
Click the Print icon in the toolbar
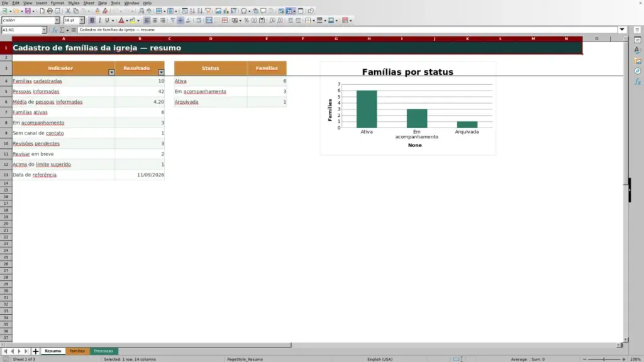[x=50, y=11]
